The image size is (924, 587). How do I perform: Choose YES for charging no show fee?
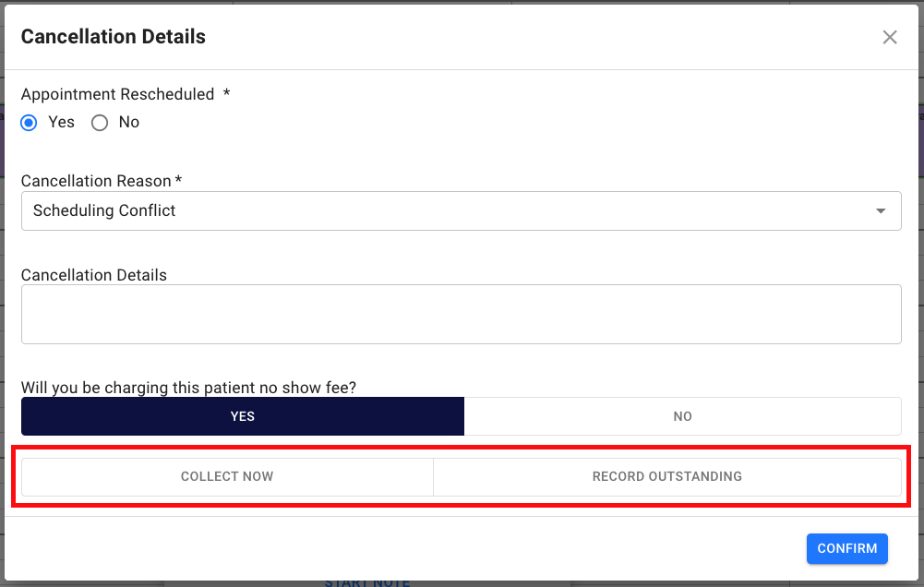243,416
